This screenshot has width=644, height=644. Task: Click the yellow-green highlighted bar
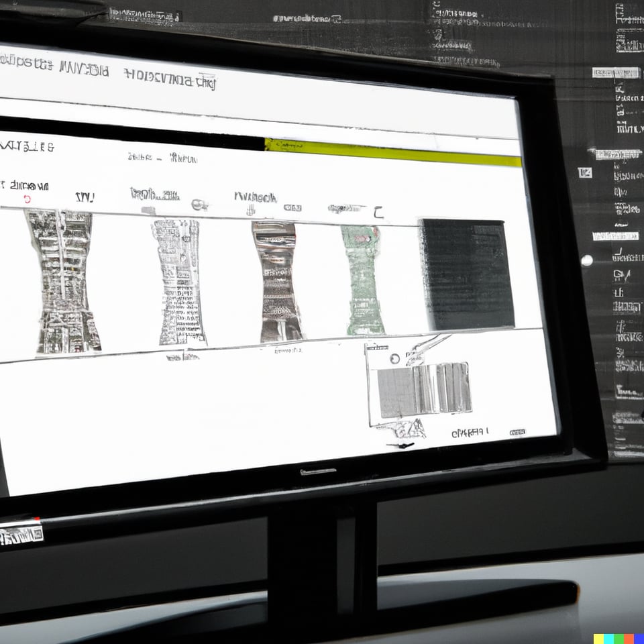pos(392,152)
